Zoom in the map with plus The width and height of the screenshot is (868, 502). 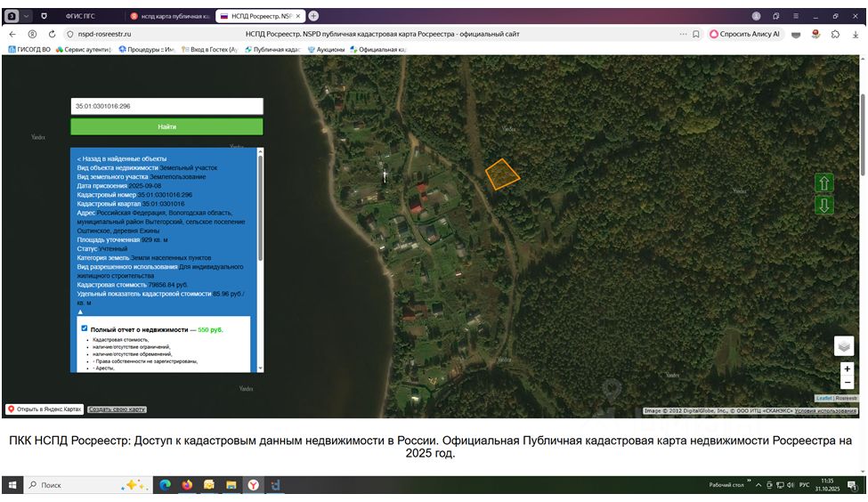[x=847, y=368]
